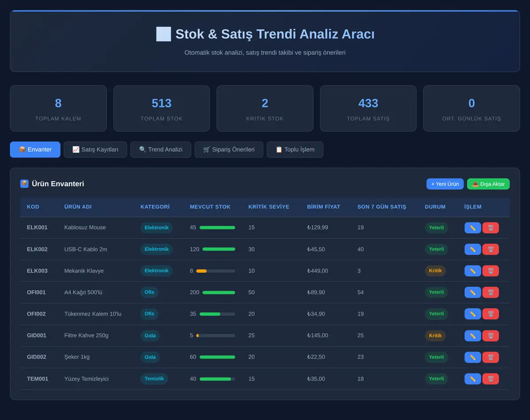Edit the OFI002 Tükenmez Kalem row
This screenshot has height=420, width=530.
click(x=473, y=314)
